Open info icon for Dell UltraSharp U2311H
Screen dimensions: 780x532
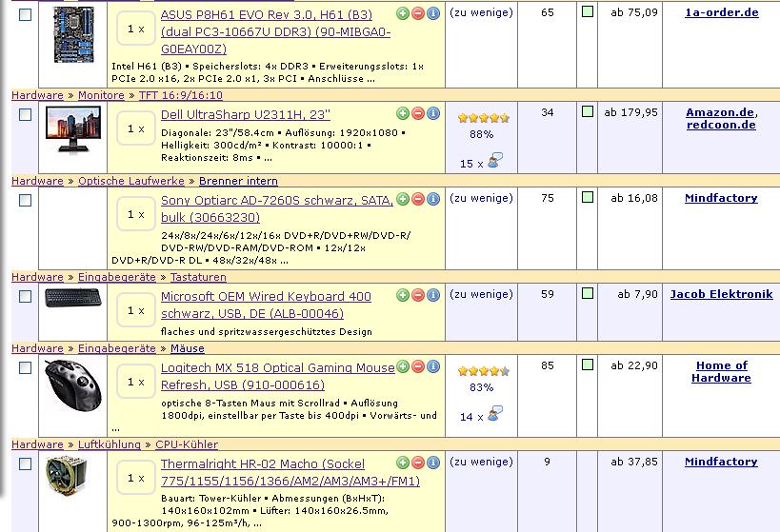[433, 113]
